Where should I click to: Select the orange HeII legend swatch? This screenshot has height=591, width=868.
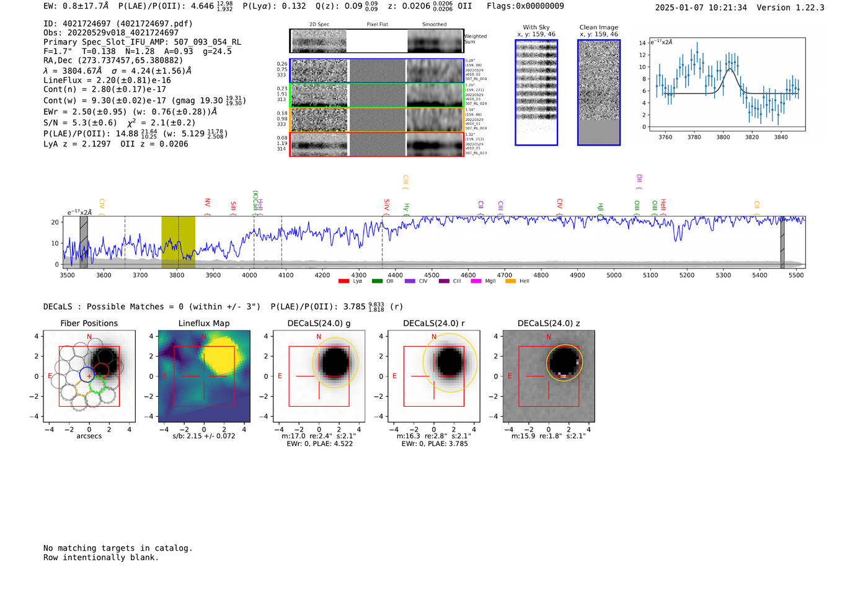(510, 282)
